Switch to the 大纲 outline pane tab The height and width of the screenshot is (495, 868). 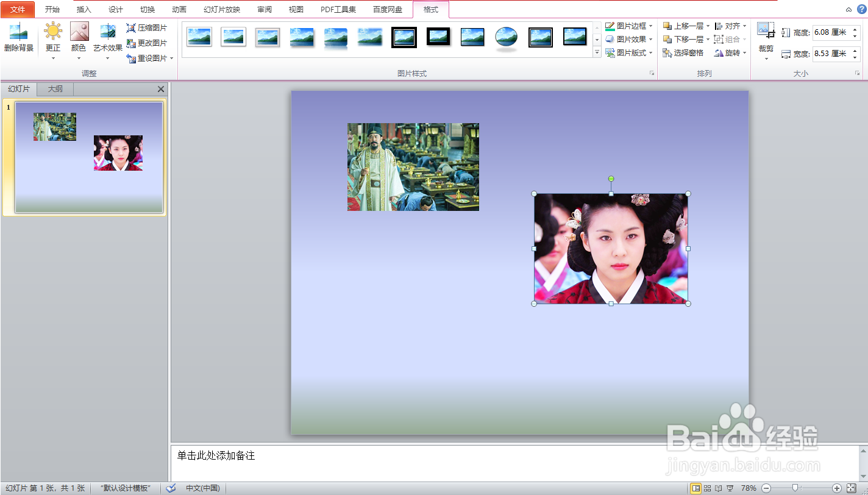tap(55, 89)
